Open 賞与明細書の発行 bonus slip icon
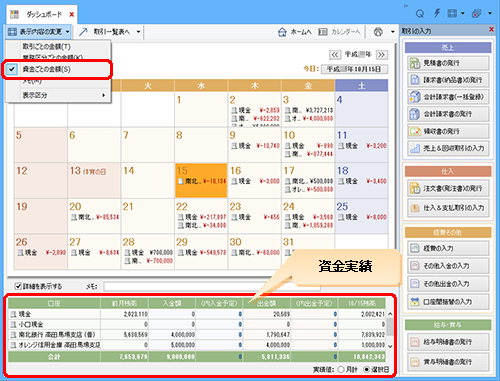 point(415,362)
